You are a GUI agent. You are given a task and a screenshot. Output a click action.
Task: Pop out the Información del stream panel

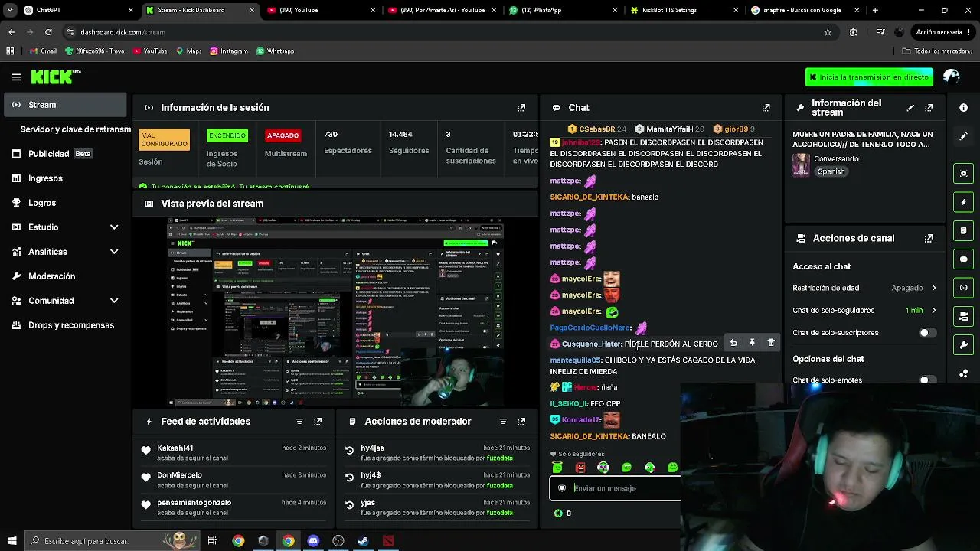(x=929, y=108)
